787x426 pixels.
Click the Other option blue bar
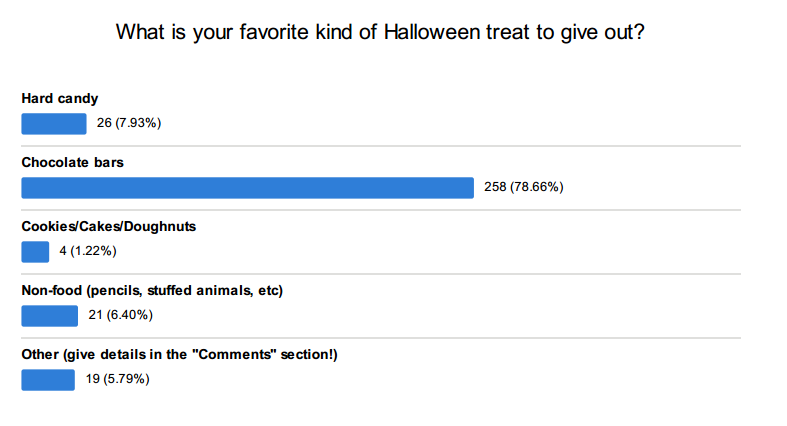click(48, 380)
